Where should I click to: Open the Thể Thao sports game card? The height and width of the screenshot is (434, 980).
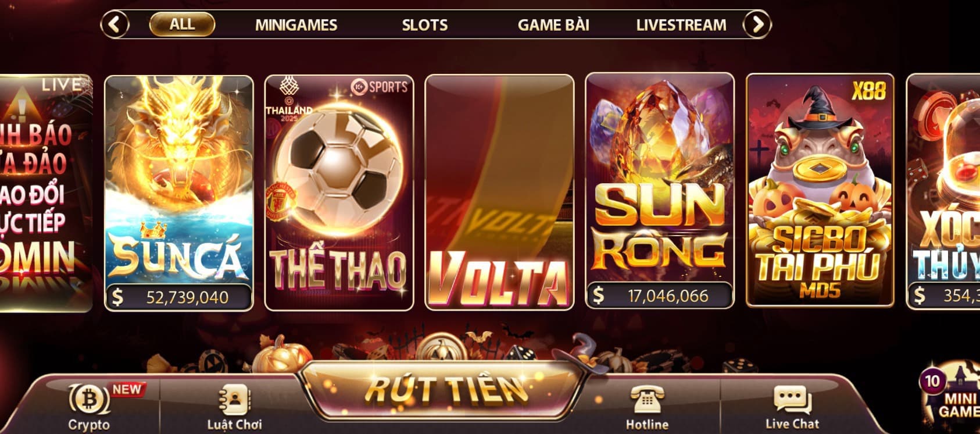[339, 193]
